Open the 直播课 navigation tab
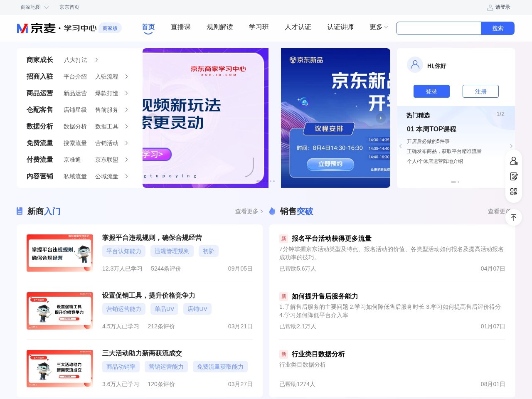Image resolution: width=532 pixels, height=399 pixels. (181, 27)
